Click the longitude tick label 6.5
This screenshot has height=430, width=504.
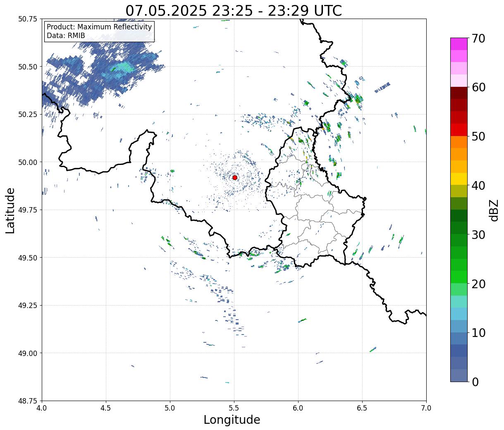(x=362, y=408)
